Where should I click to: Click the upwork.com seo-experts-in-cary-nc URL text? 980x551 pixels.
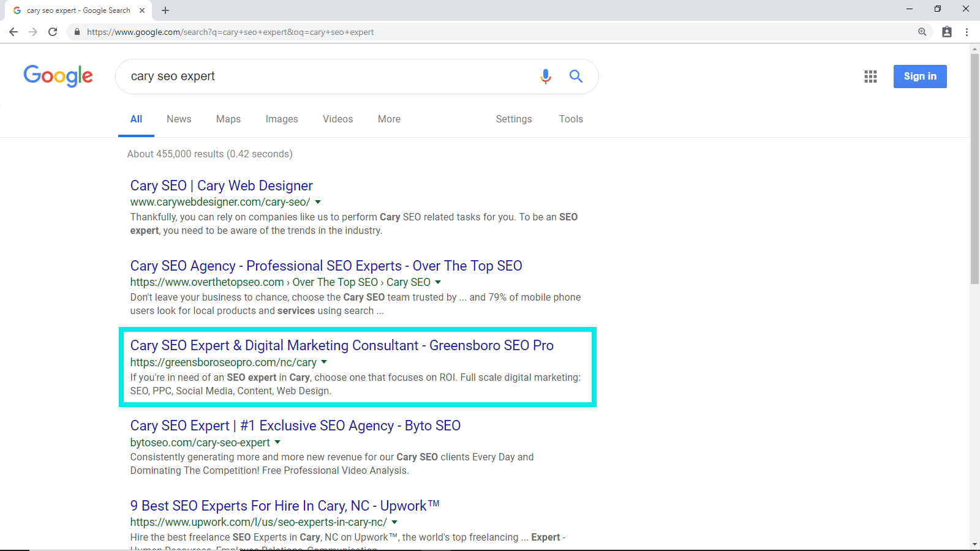pos(258,522)
